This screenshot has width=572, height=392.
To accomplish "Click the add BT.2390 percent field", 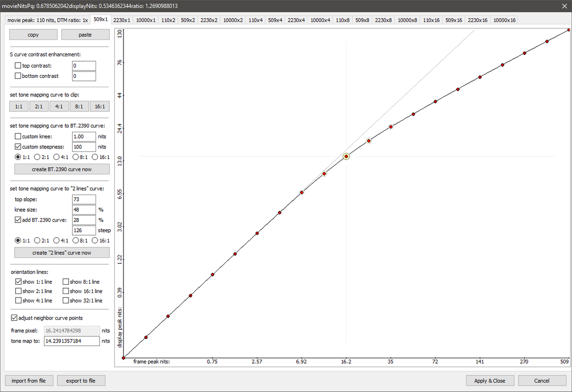I will coord(84,220).
